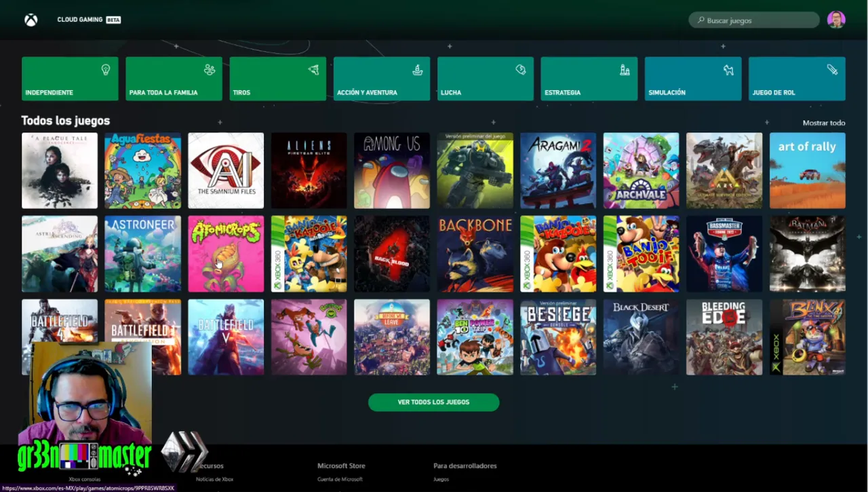Open the Astria Ascending game tile

click(x=60, y=254)
